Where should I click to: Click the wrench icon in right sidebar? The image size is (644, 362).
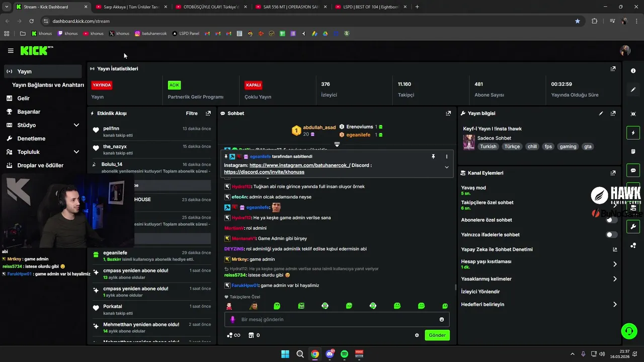(633, 227)
